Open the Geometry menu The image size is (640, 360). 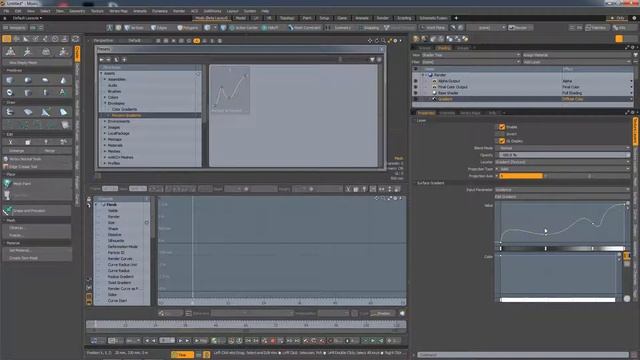click(77, 11)
